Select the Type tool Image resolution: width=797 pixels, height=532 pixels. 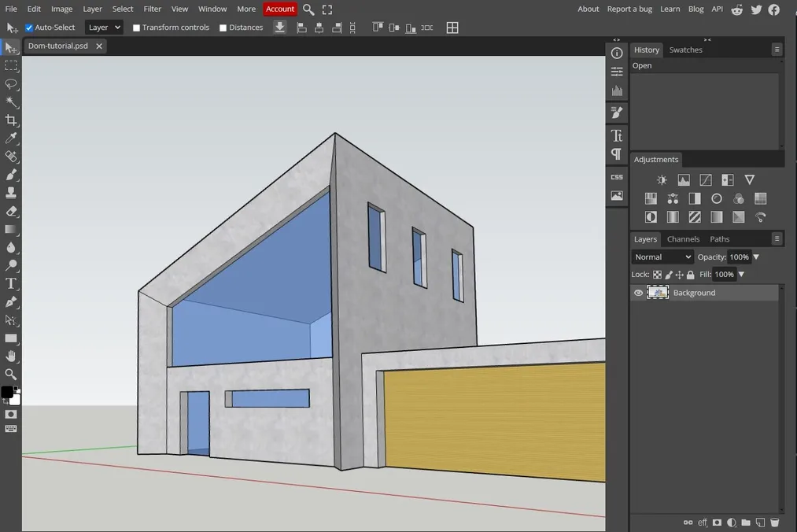(x=11, y=283)
